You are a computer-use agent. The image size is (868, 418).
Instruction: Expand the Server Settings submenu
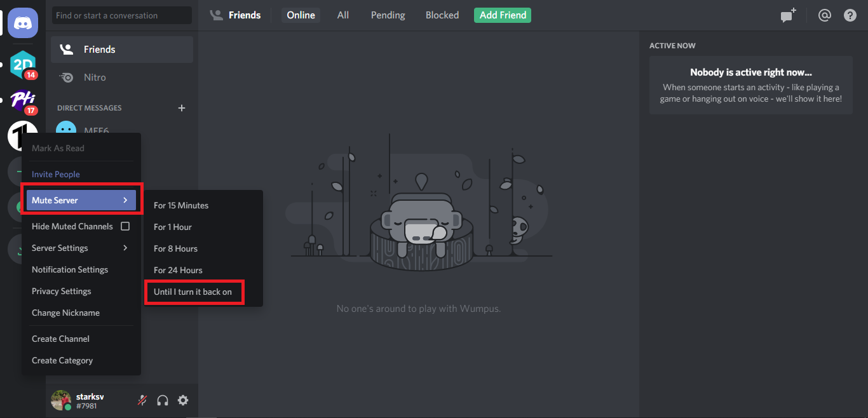(81, 248)
